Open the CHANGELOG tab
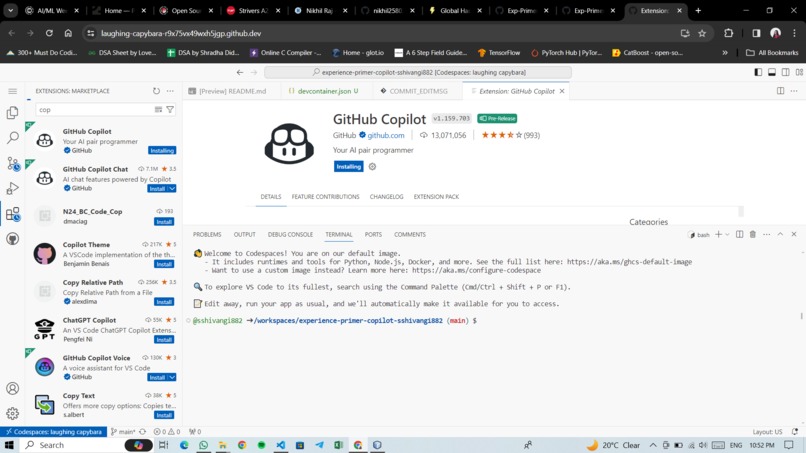The width and height of the screenshot is (806, 453). [x=387, y=197]
